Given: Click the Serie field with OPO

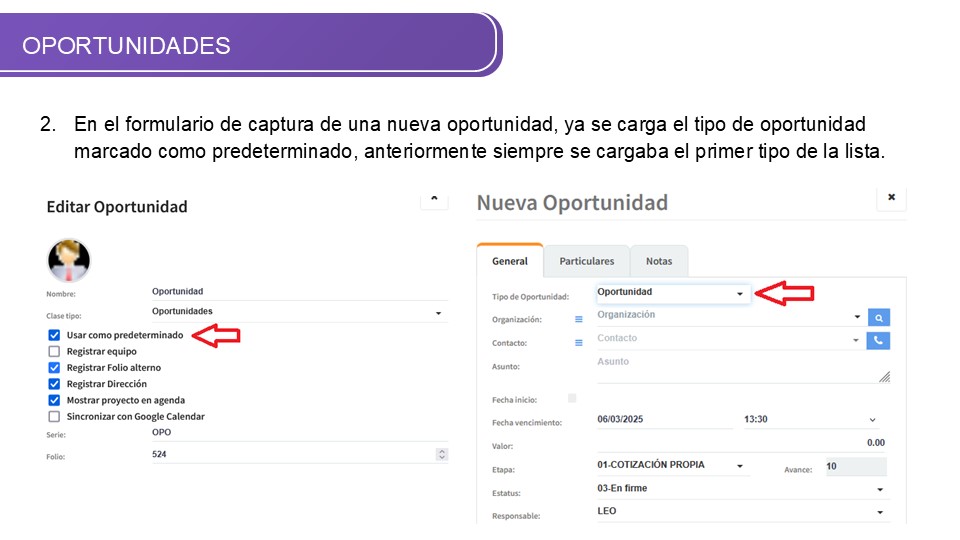Looking at the screenshot, I should coord(300,433).
